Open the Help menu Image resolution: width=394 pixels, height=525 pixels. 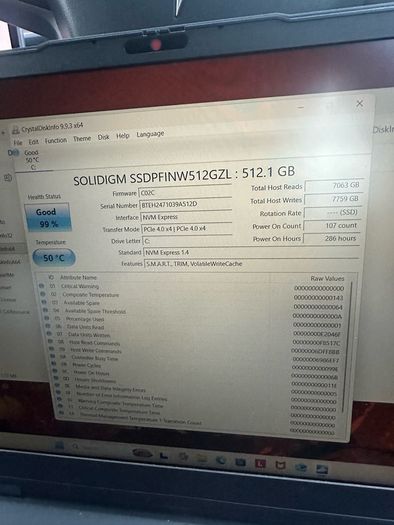pyautogui.click(x=123, y=136)
